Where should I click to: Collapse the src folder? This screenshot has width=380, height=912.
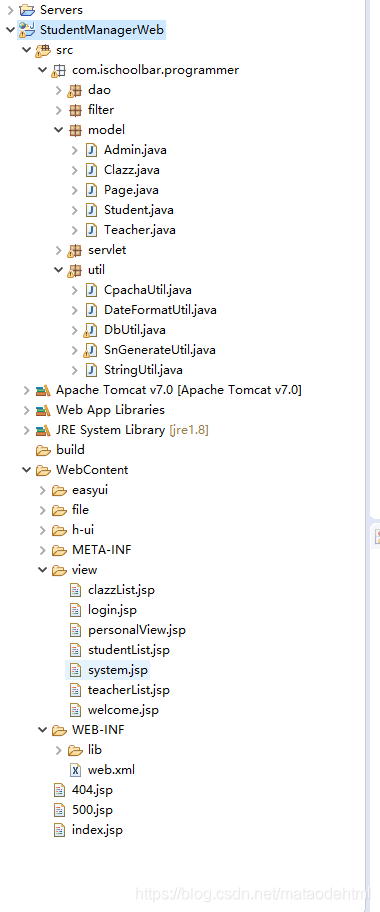point(26,50)
